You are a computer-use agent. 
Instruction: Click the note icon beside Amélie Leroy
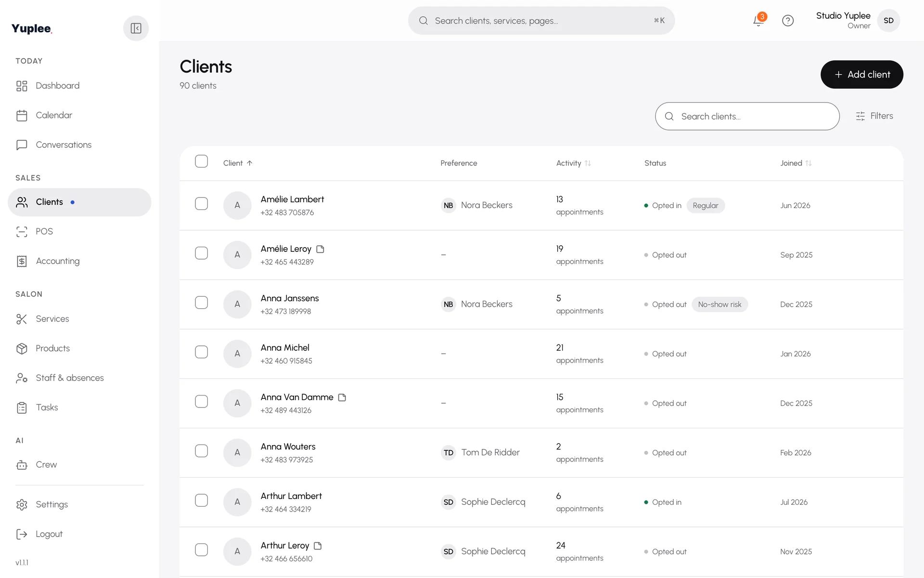click(x=320, y=249)
